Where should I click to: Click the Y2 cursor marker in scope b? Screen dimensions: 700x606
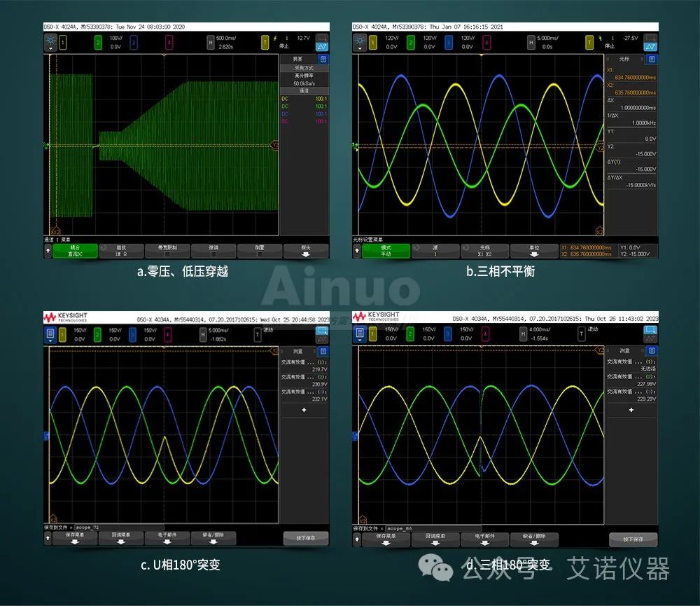(599, 147)
